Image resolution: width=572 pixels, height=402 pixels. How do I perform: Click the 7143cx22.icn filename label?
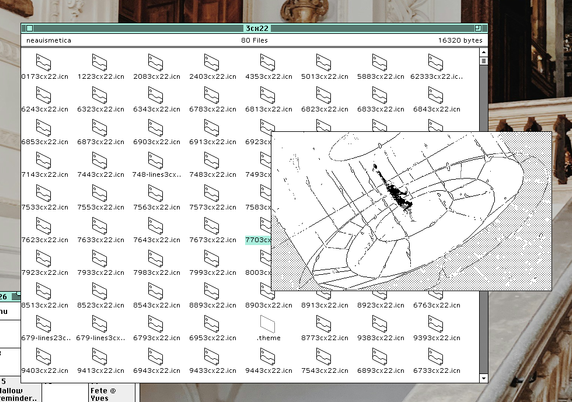click(x=45, y=174)
